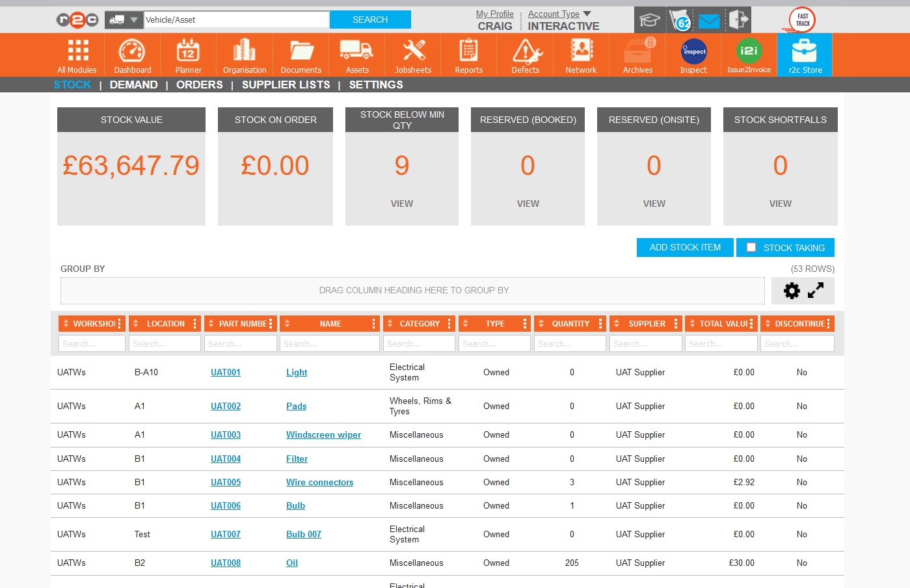910x588 pixels.
Task: Click the grid settings gear icon
Action: [x=792, y=291]
